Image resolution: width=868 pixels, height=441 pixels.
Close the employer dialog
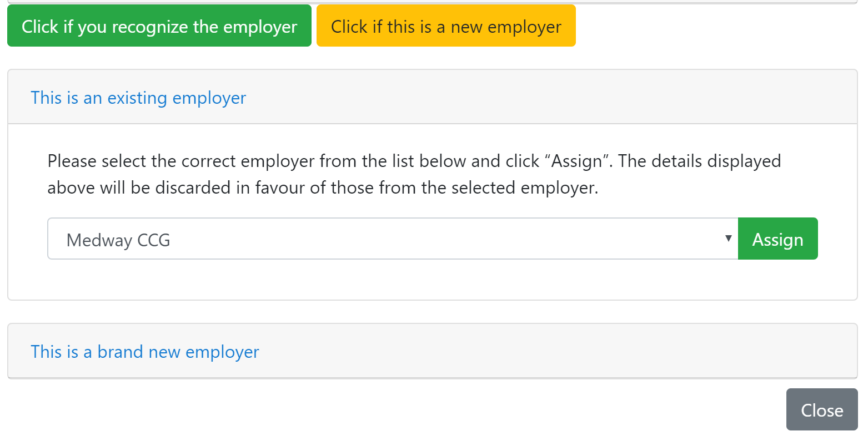(821, 410)
